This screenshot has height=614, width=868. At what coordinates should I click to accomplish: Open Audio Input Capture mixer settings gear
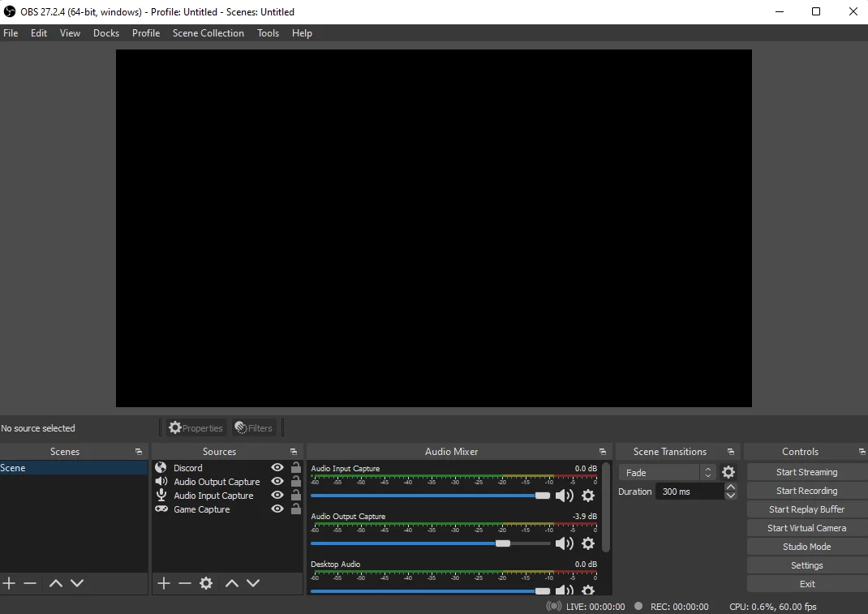tap(588, 496)
